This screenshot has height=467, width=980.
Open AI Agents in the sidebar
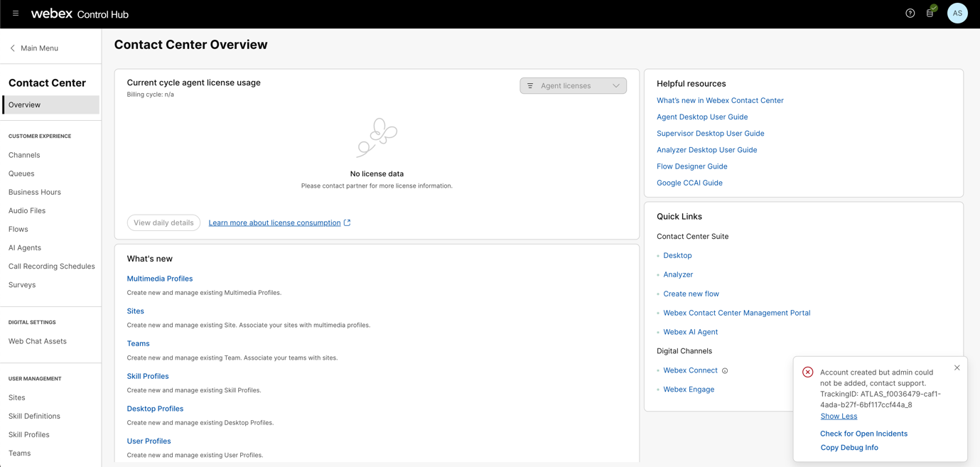tap(25, 247)
